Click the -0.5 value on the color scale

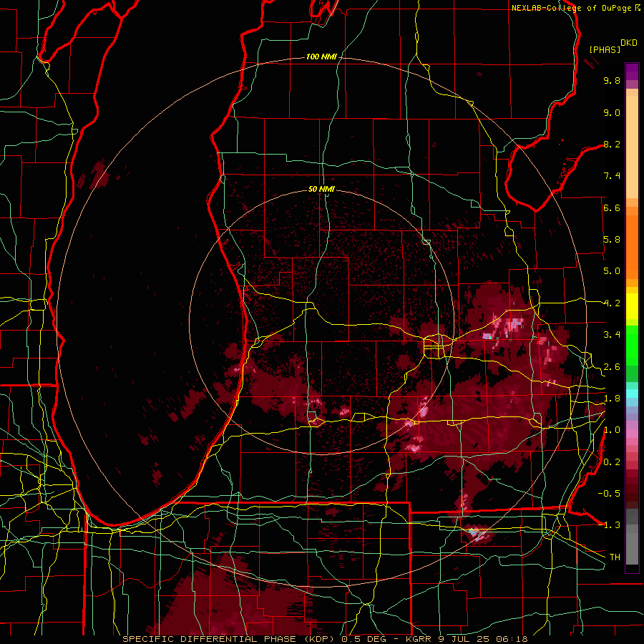[609, 494]
